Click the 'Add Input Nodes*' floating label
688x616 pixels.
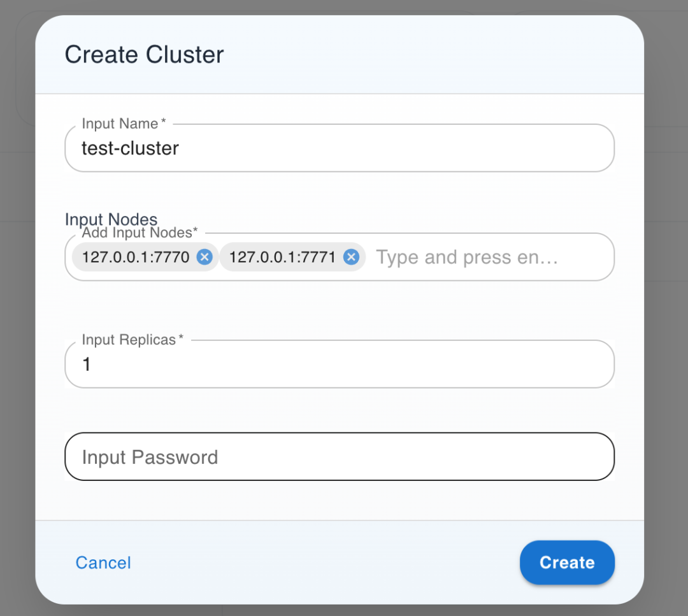point(140,233)
